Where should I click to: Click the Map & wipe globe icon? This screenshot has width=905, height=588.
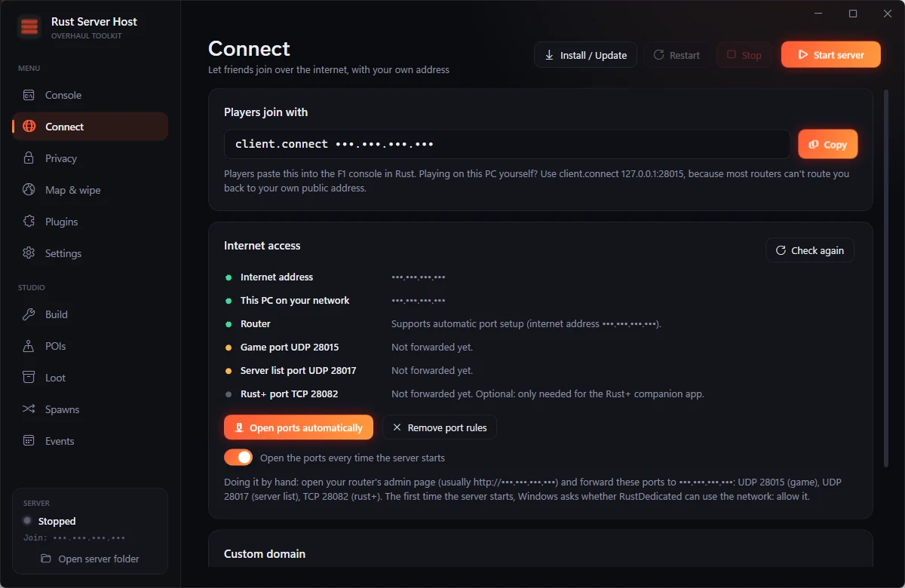pyautogui.click(x=29, y=190)
